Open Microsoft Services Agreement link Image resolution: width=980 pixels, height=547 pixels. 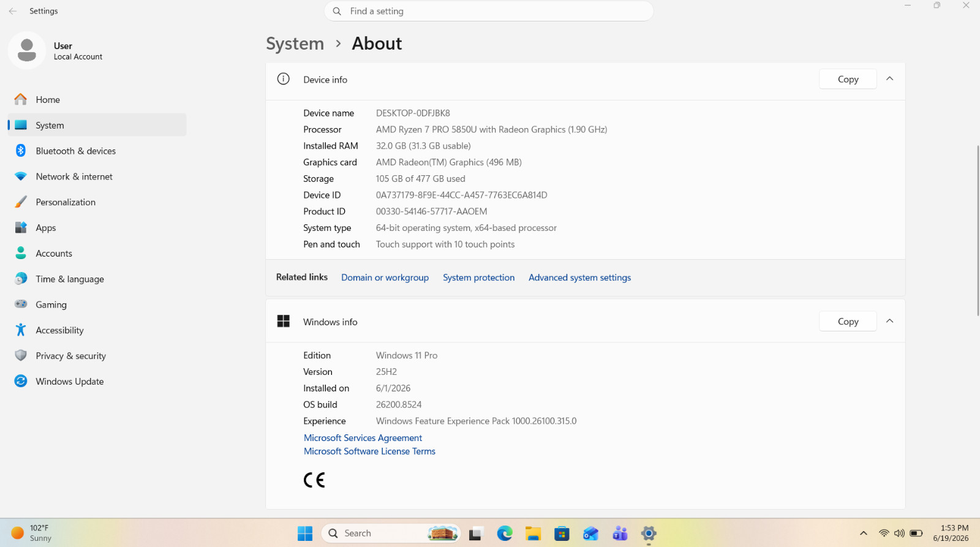363,438
